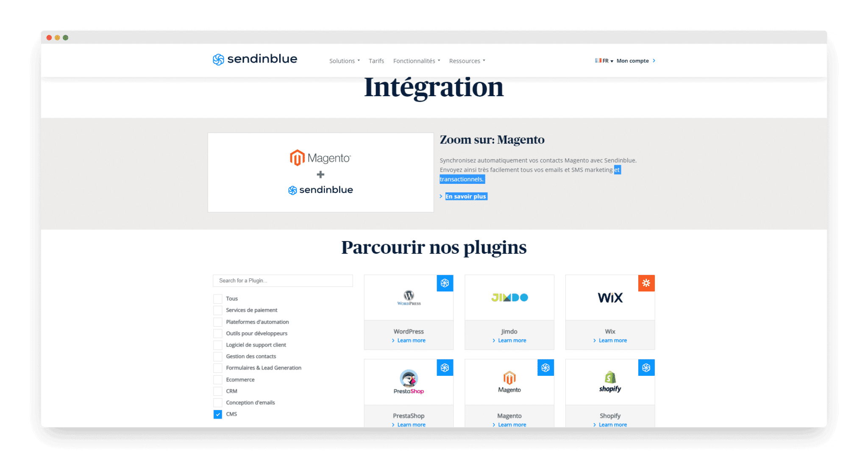
Task: Open the FR language dropdown
Action: click(x=604, y=61)
